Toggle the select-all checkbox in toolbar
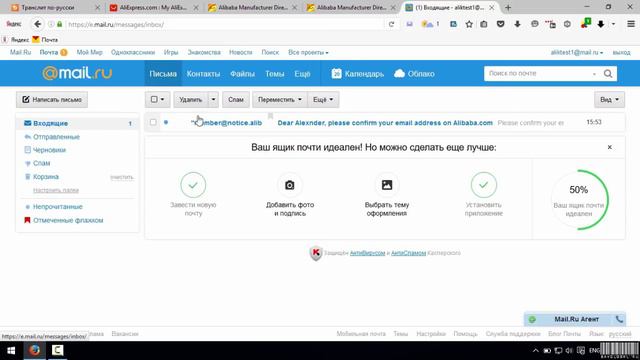This screenshot has height=360, width=640. [154, 99]
